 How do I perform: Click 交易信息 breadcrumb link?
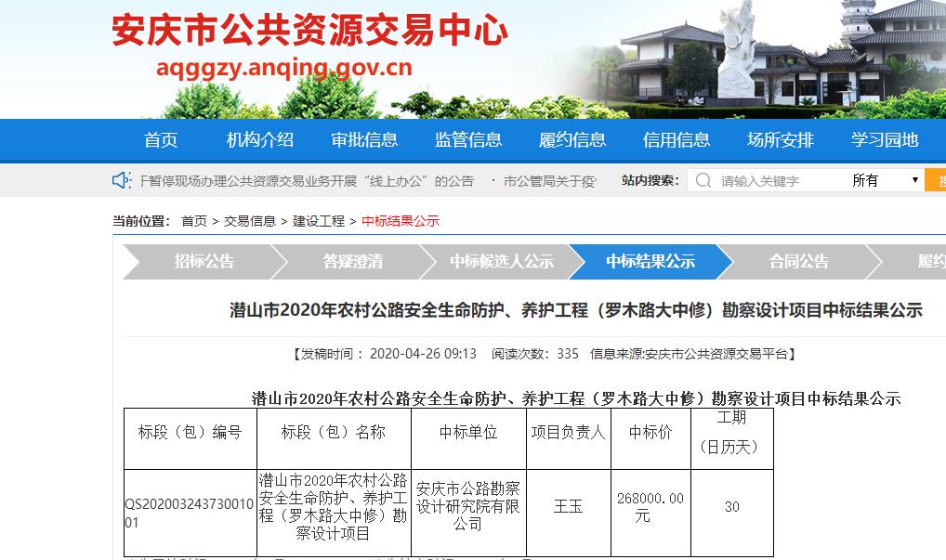(x=250, y=221)
